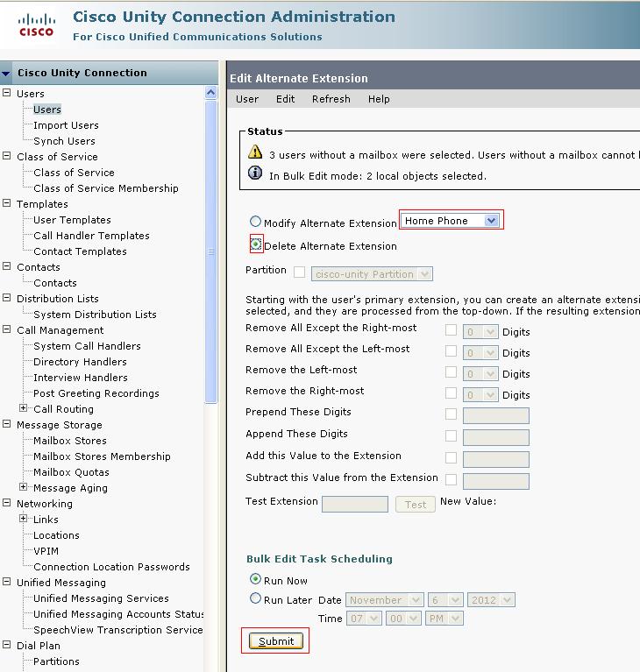This screenshot has width=640, height=672.
Task: Open digits dropdown for Remove All Except Right-most
Action: pos(480,332)
